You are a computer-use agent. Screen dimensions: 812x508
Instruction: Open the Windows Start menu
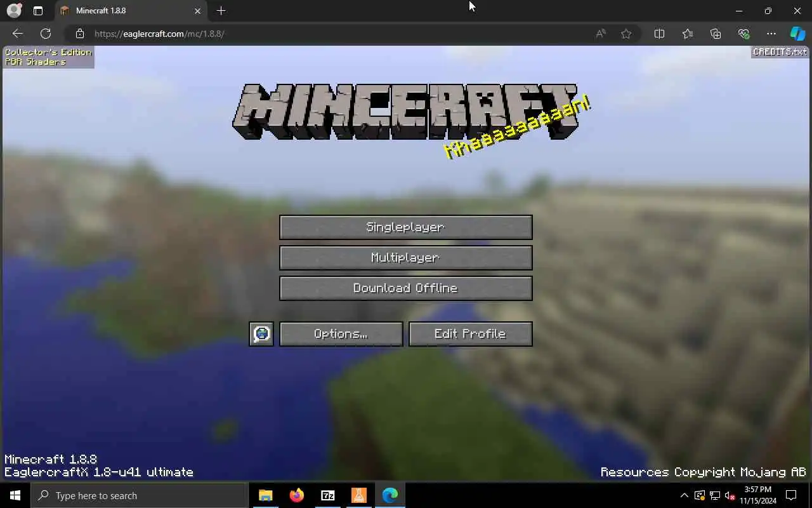(x=15, y=495)
